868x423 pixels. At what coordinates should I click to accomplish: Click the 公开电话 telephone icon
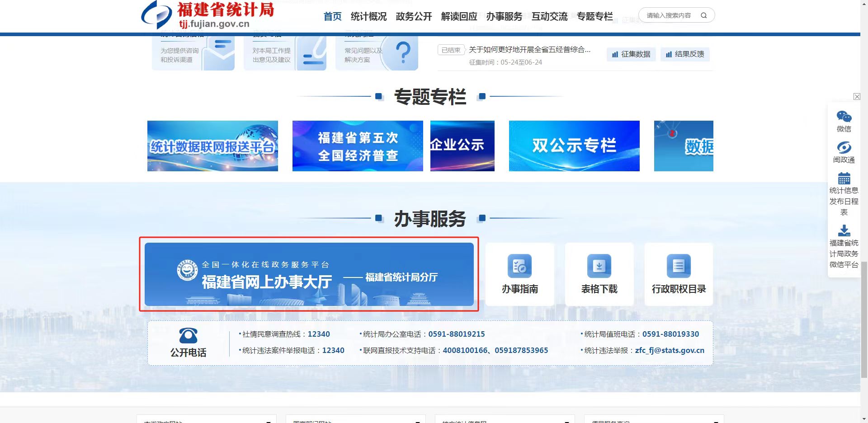coord(189,337)
